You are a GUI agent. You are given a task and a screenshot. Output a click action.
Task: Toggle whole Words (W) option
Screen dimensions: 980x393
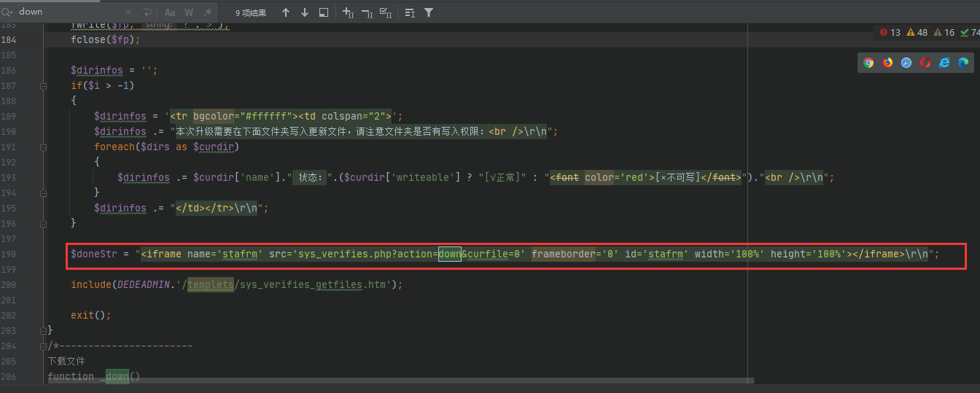coord(189,12)
